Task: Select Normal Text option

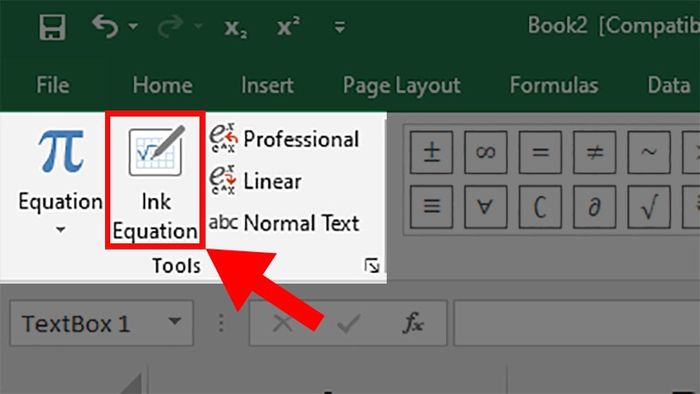Action: (x=284, y=223)
